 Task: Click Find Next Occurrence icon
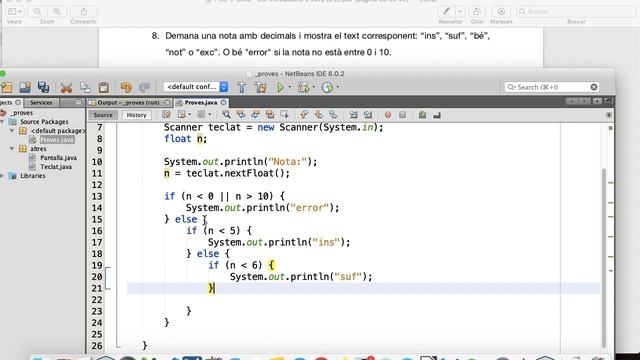(256, 115)
